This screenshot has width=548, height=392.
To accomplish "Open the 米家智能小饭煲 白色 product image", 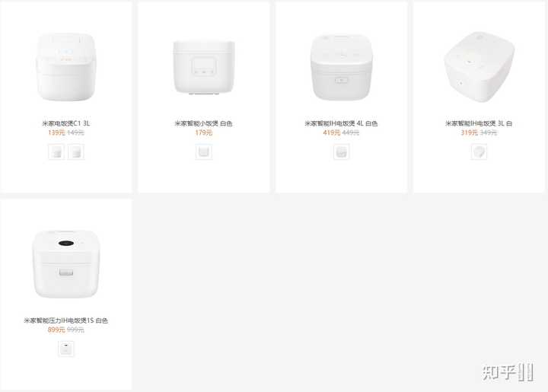I will pos(204,68).
